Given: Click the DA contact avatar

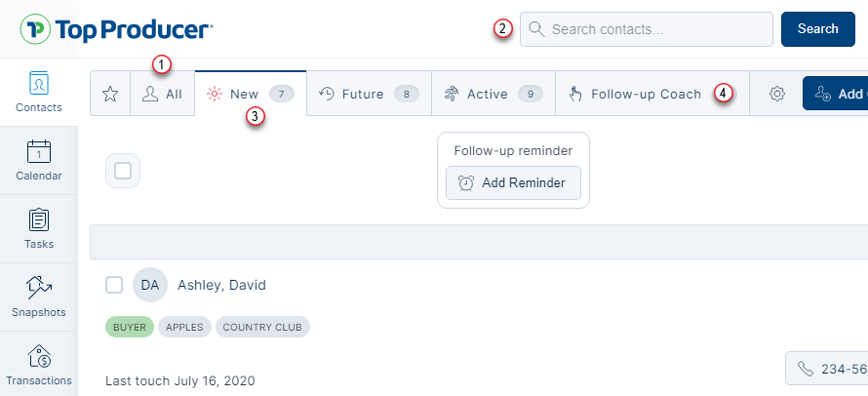Looking at the screenshot, I should point(150,285).
